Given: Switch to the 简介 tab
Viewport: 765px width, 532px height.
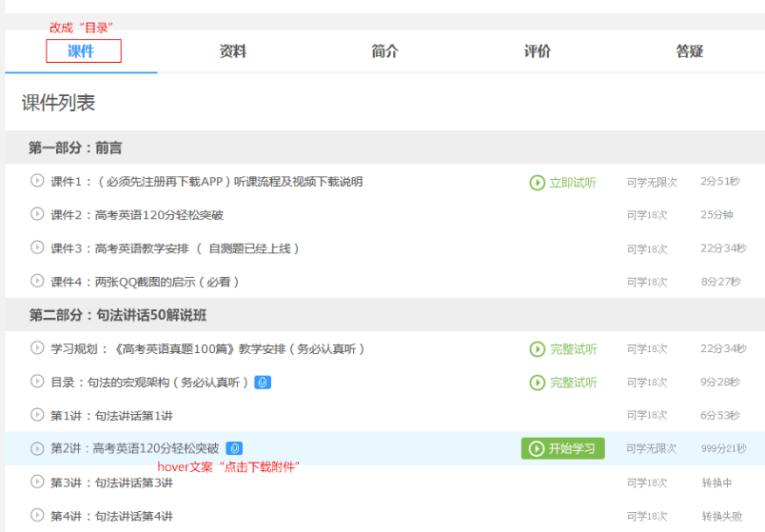Looking at the screenshot, I should coord(385,51).
